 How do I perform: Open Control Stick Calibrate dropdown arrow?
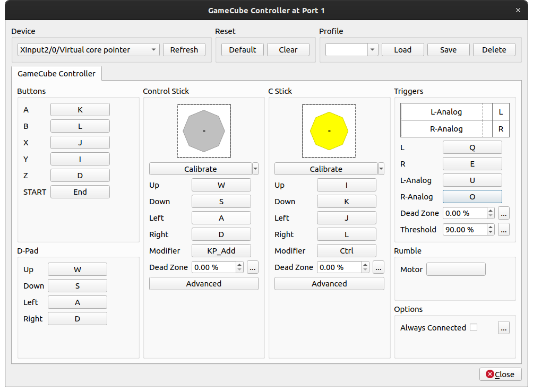click(255, 169)
